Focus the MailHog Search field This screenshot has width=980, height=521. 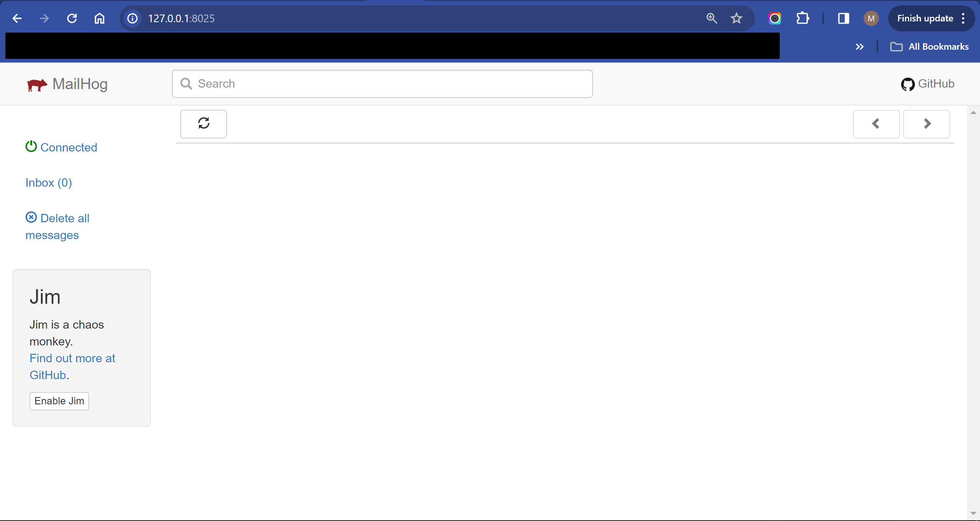tap(382, 84)
